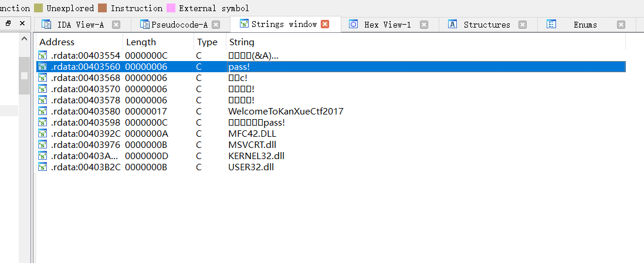Click address .rdata:00403598
This screenshot has width=644, height=263.
point(86,122)
